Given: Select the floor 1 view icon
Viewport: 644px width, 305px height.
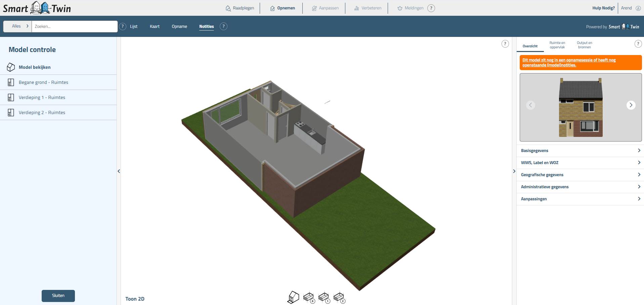Looking at the screenshot, I should tap(324, 297).
